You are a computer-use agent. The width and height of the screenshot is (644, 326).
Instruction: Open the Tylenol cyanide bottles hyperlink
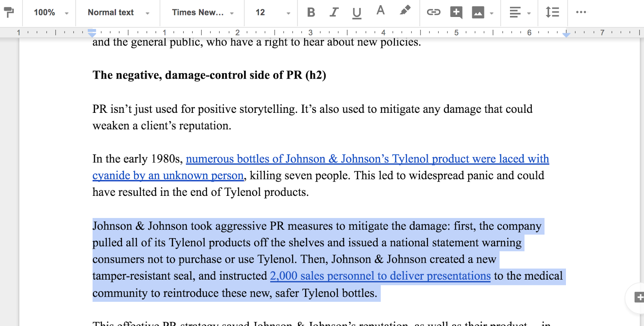click(x=321, y=167)
